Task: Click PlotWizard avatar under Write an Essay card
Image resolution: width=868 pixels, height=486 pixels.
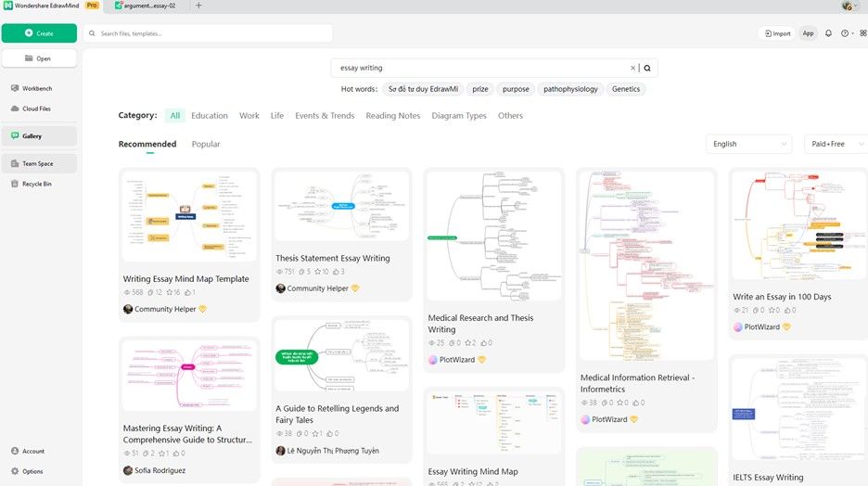Action: [x=738, y=327]
